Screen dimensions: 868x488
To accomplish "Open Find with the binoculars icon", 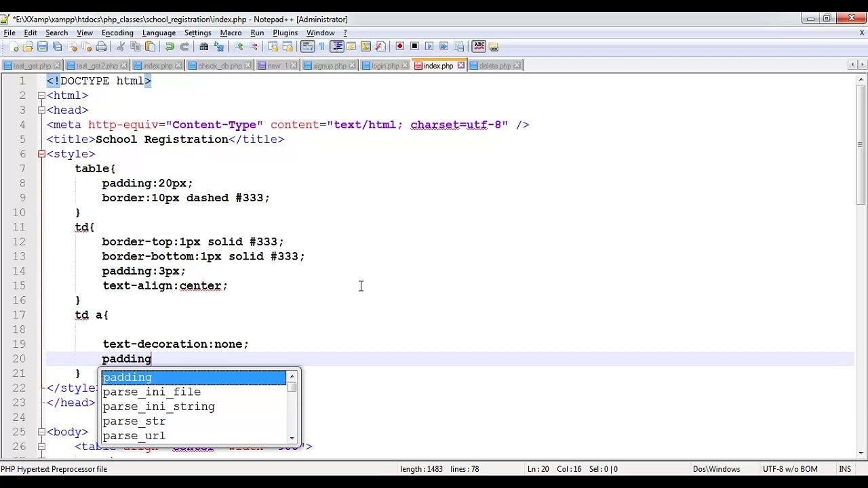I will 203,47.
